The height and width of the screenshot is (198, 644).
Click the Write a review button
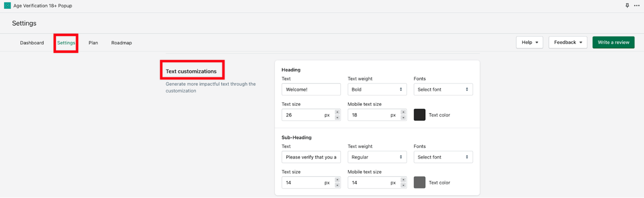click(613, 43)
